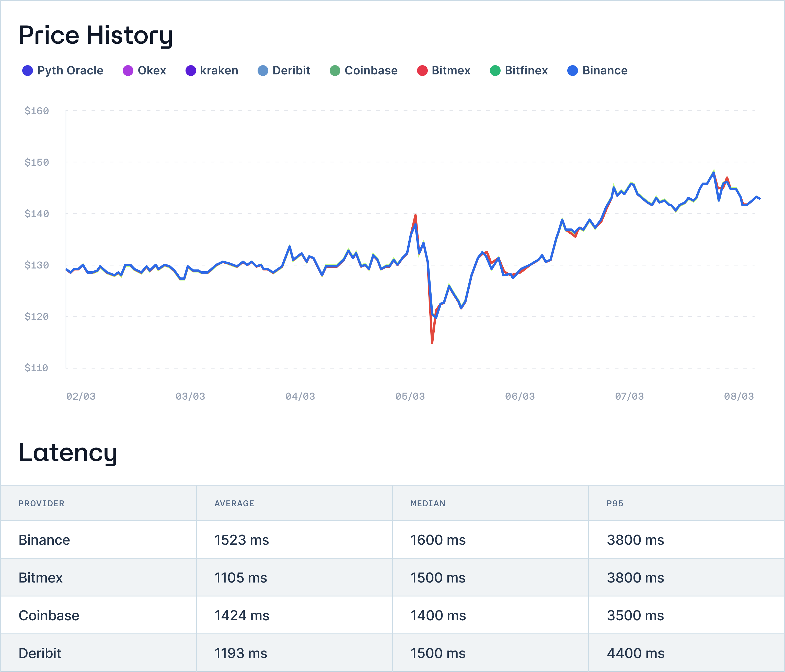Click the kraken legend color dot
Image resolution: width=785 pixels, height=672 pixels.
tap(191, 71)
